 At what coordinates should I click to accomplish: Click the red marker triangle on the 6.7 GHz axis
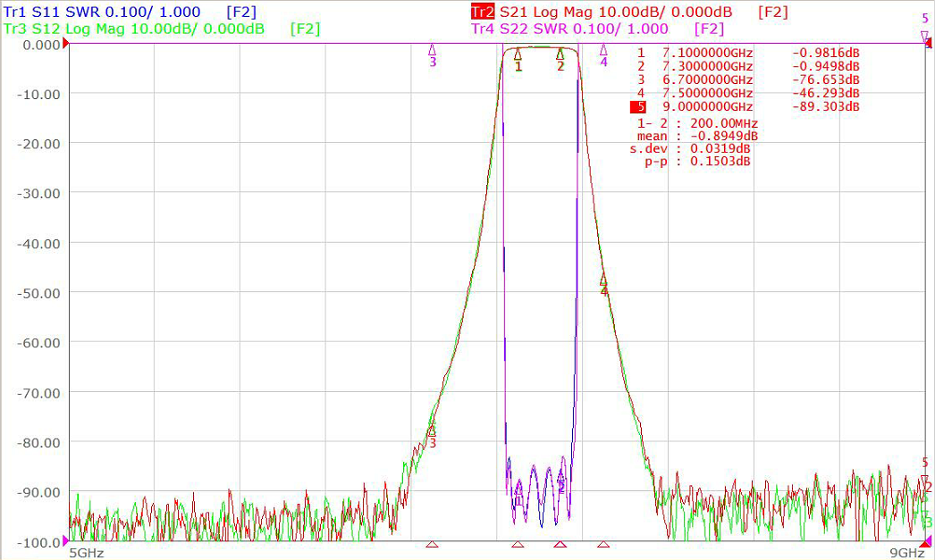pyautogui.click(x=433, y=545)
